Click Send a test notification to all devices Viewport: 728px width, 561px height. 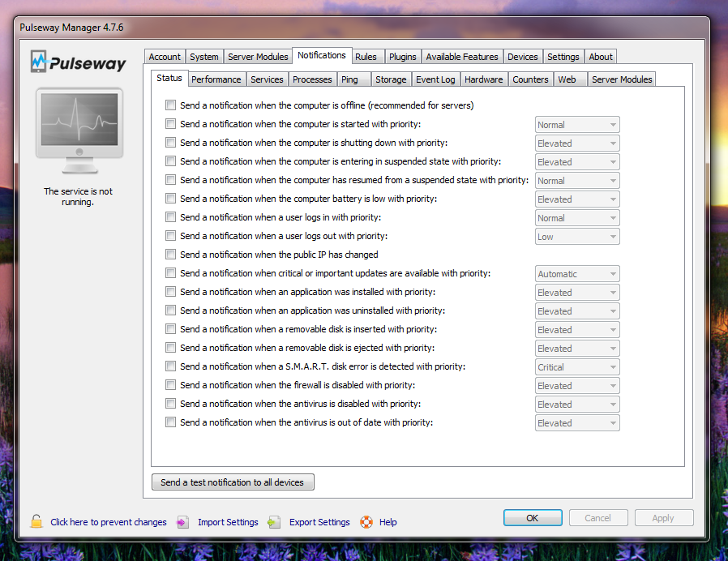coord(233,482)
